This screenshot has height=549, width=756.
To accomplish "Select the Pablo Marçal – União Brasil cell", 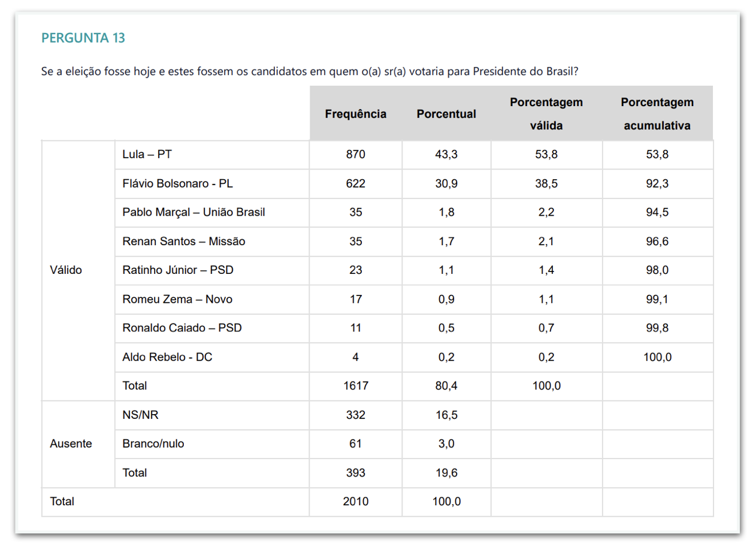I will [x=193, y=212].
